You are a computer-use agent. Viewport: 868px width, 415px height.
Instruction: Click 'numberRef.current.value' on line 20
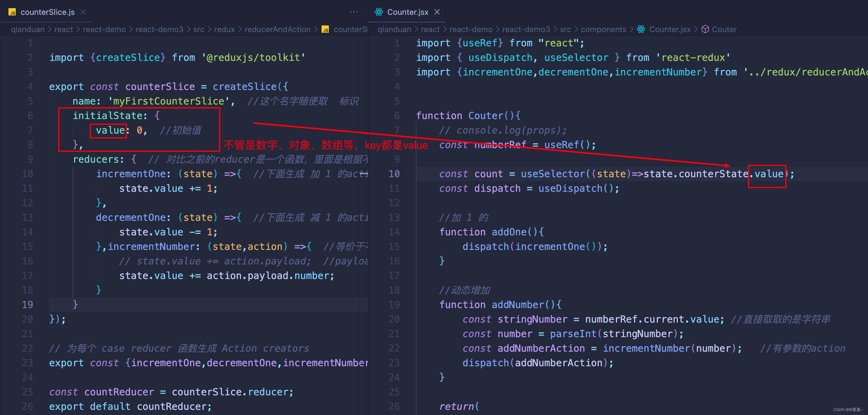pos(652,319)
